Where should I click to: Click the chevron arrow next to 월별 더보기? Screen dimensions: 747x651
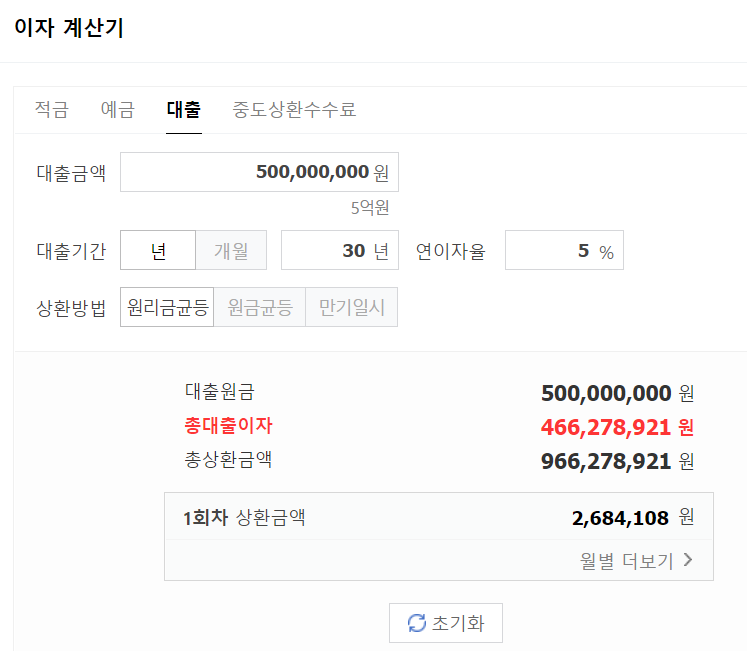(x=688, y=560)
